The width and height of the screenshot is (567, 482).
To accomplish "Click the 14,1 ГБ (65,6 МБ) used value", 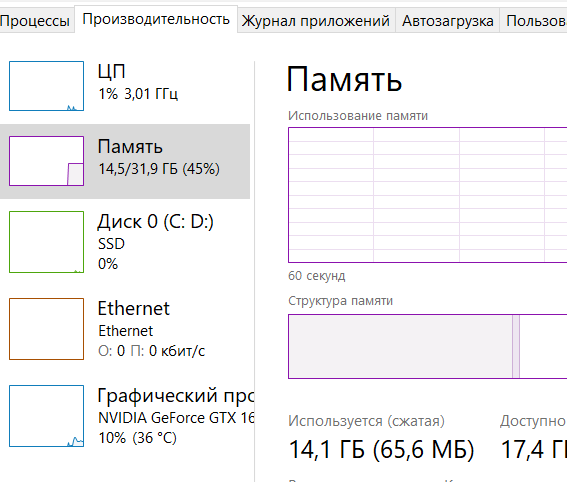I will tap(381, 450).
